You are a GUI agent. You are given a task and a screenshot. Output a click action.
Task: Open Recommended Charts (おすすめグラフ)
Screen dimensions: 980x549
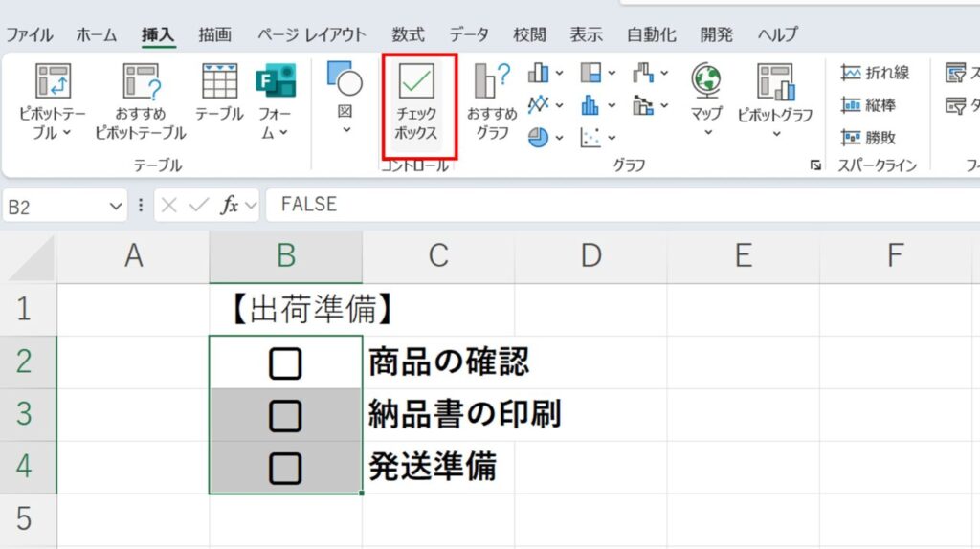pyautogui.click(x=493, y=101)
